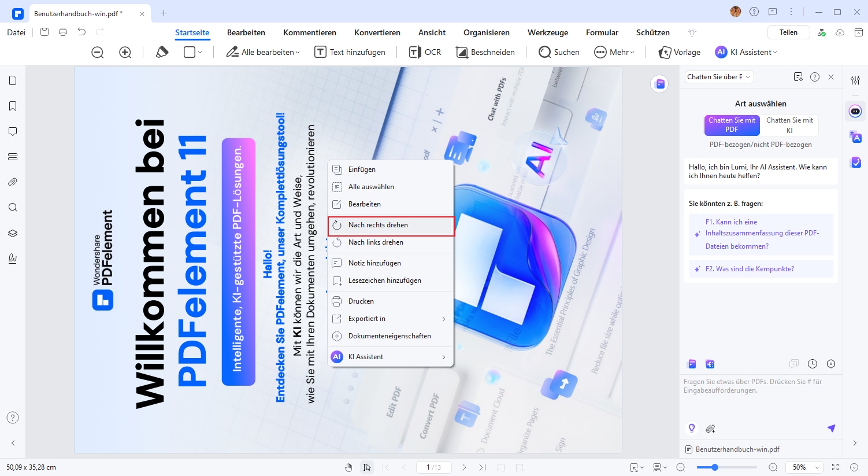
Task: Click the Suchen search button
Action: pos(559,52)
